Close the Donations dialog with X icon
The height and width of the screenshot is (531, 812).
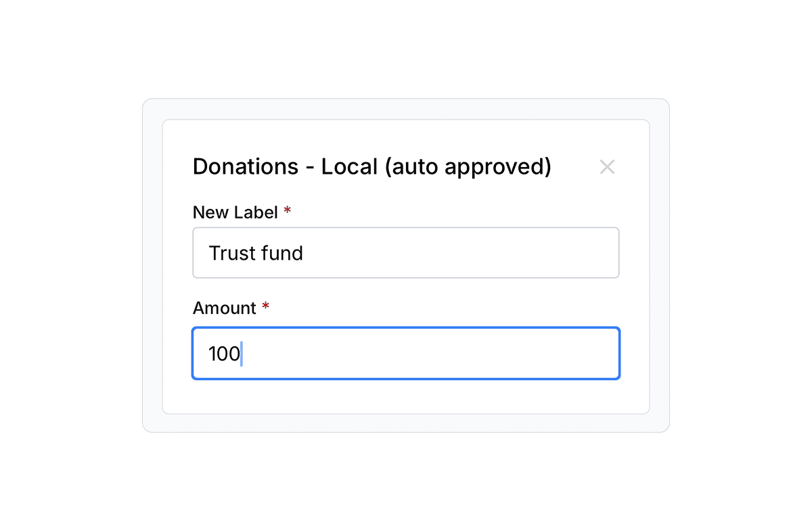[607, 167]
